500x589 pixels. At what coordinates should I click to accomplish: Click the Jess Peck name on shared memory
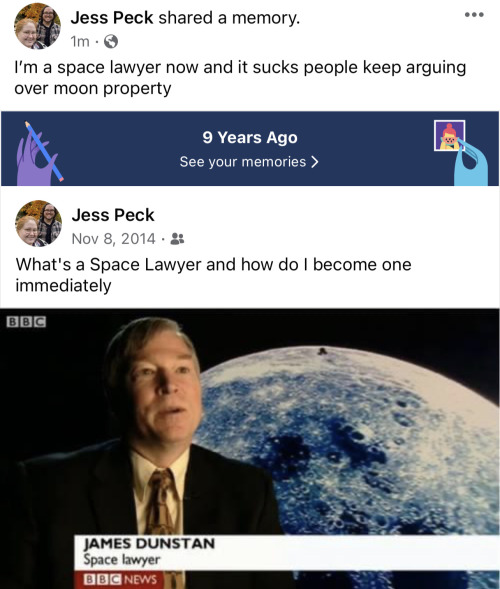pos(112,18)
